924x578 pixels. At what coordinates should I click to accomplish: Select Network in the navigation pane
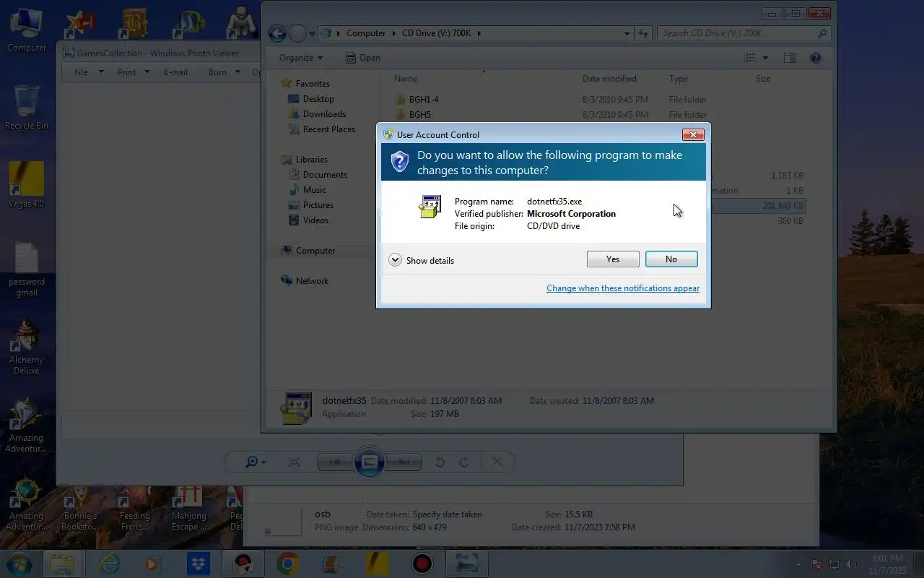(304, 281)
